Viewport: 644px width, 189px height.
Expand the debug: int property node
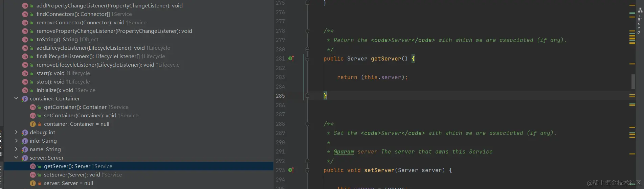click(16, 132)
